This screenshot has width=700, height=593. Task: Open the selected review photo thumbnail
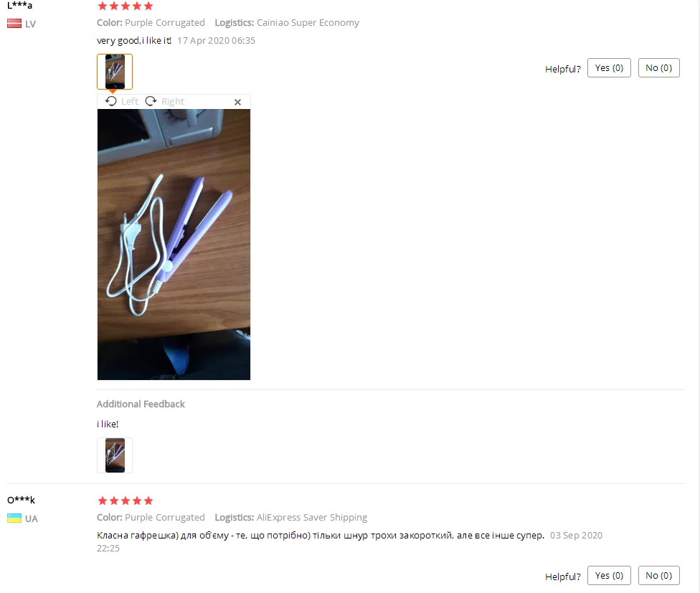pos(115,72)
